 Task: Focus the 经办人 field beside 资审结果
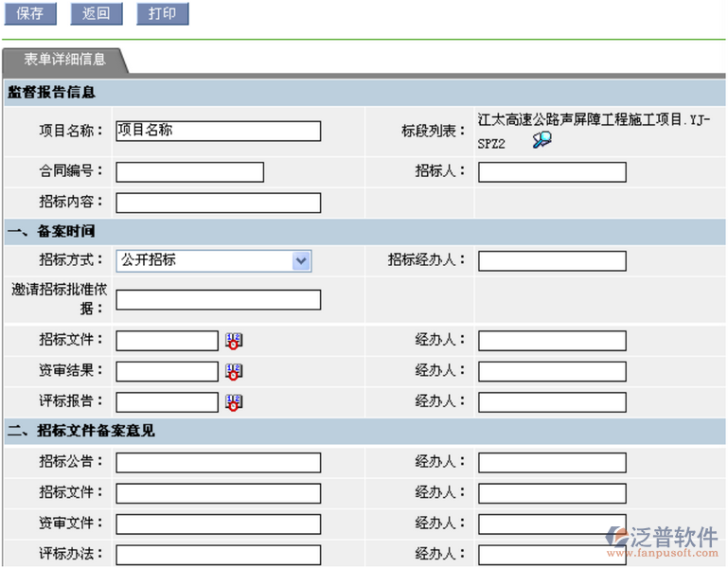point(552,372)
